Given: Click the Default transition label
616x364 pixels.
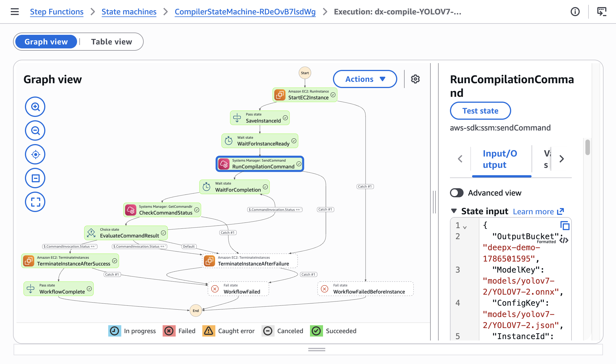Looking at the screenshot, I should click(x=189, y=246).
